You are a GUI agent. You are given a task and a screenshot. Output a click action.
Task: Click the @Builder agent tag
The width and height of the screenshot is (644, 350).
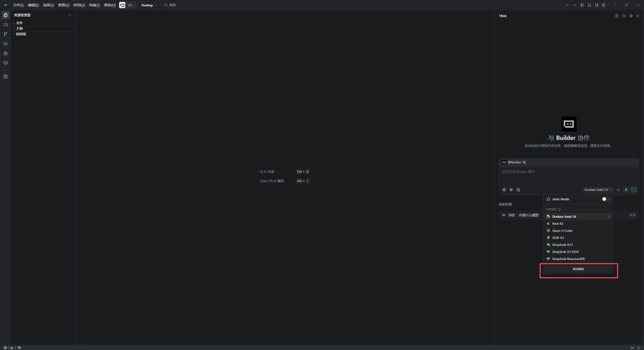pyautogui.click(x=514, y=162)
